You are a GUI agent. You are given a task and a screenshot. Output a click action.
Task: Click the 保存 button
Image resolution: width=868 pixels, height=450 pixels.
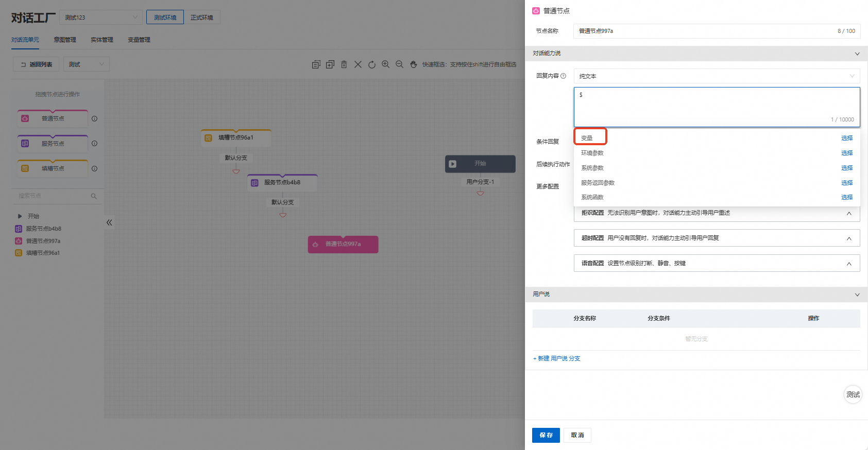coord(546,435)
